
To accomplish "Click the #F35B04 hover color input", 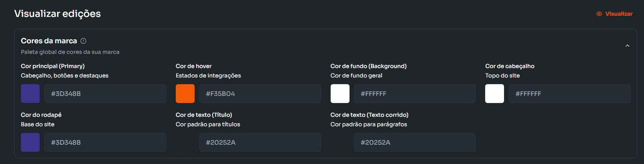I will tap(260, 94).
